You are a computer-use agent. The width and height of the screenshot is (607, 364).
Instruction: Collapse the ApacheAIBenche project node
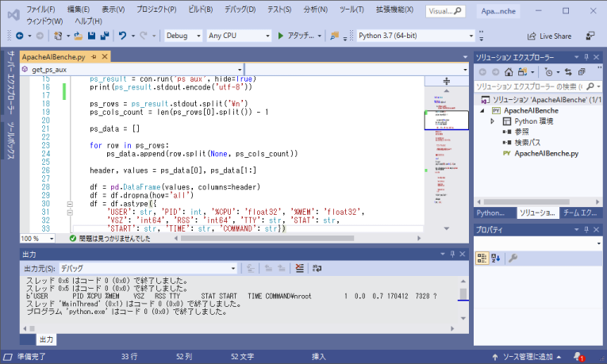(x=482, y=111)
